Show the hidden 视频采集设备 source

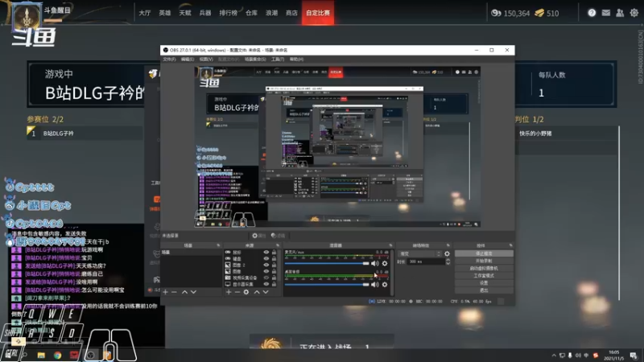tap(266, 278)
